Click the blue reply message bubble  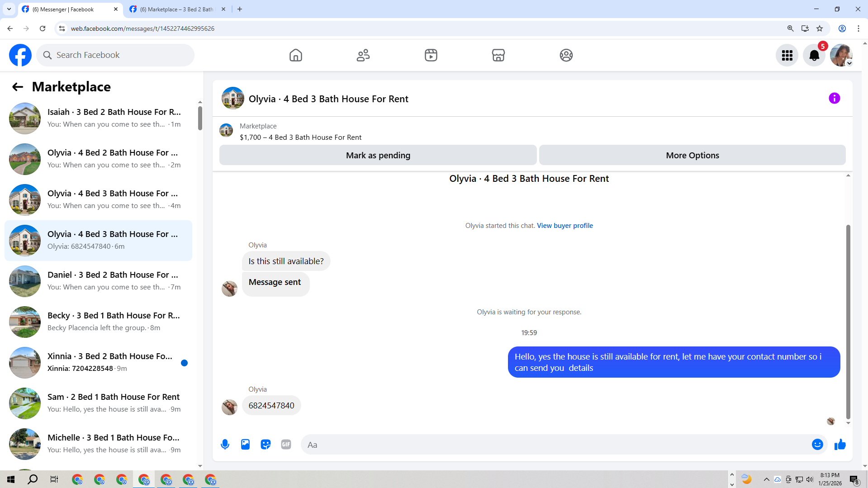point(674,362)
